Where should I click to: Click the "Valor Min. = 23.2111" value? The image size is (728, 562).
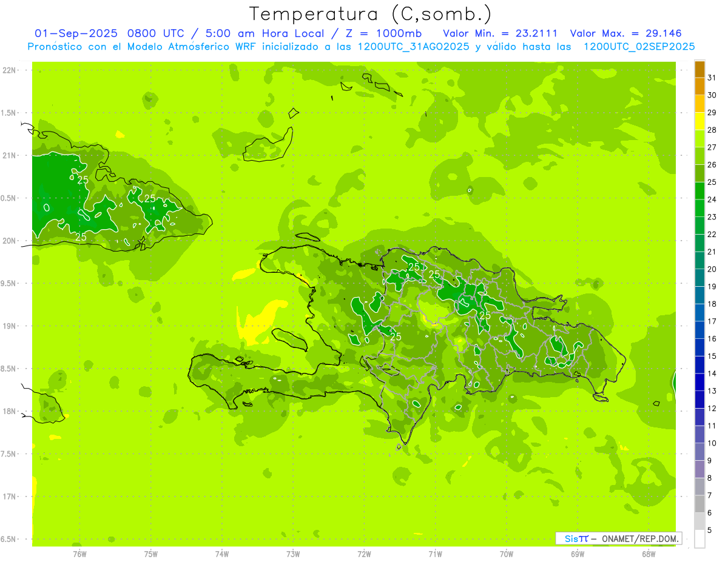pos(500,33)
